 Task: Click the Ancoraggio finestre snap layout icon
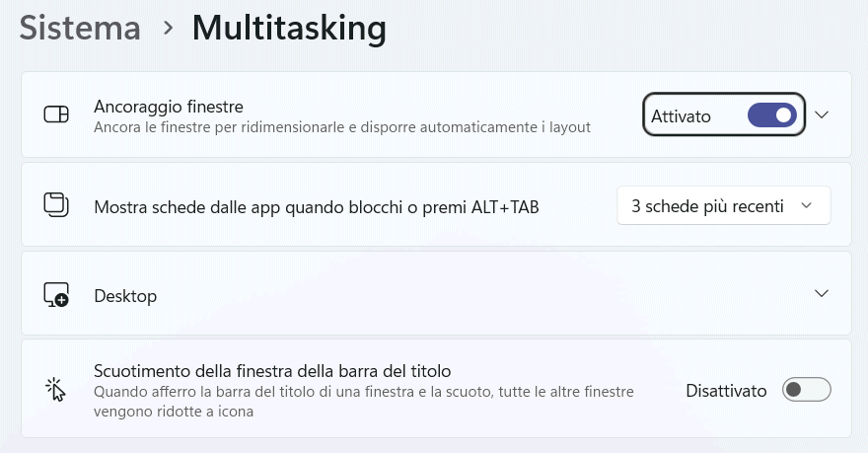pyautogui.click(x=56, y=115)
